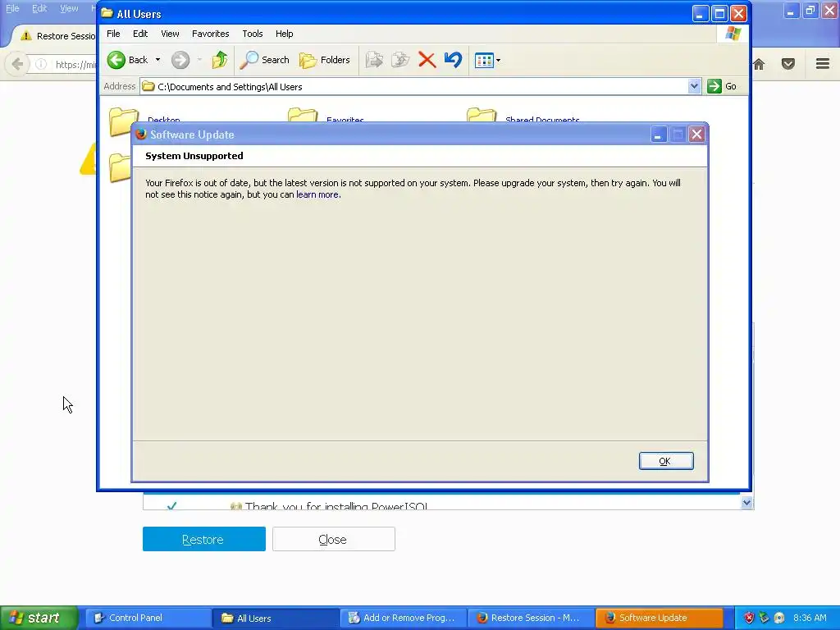Open File menu in All Users window
The width and height of the screenshot is (840, 630).
point(113,34)
